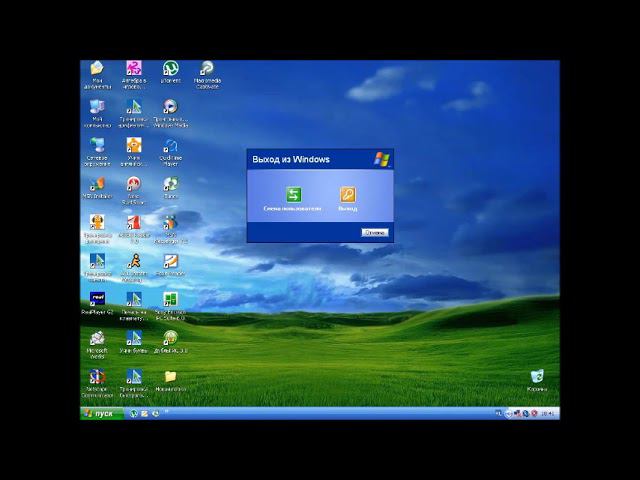Select the AOL Instant Messenger running-man icon

134,261
